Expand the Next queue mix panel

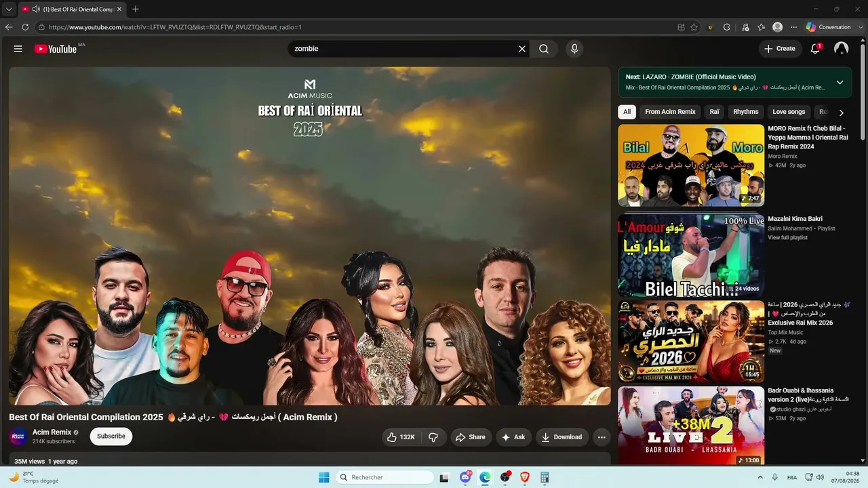pyautogui.click(x=840, y=82)
